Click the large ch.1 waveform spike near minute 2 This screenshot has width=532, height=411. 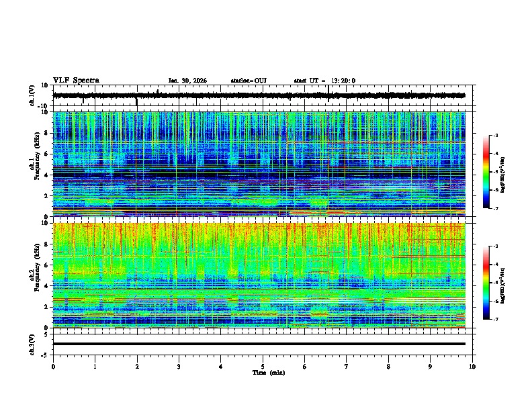pos(137,101)
